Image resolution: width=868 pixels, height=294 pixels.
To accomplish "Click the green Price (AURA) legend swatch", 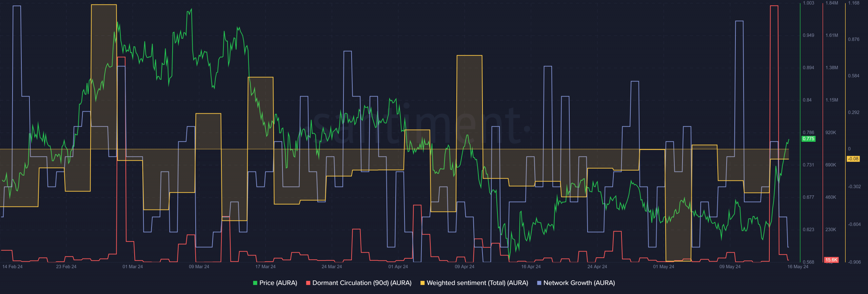I will click(x=255, y=283).
